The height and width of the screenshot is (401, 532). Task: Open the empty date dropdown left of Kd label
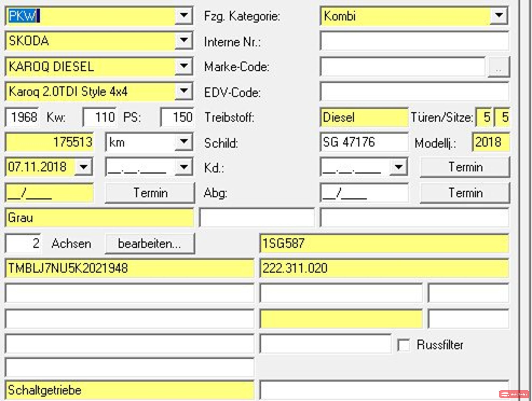(184, 167)
